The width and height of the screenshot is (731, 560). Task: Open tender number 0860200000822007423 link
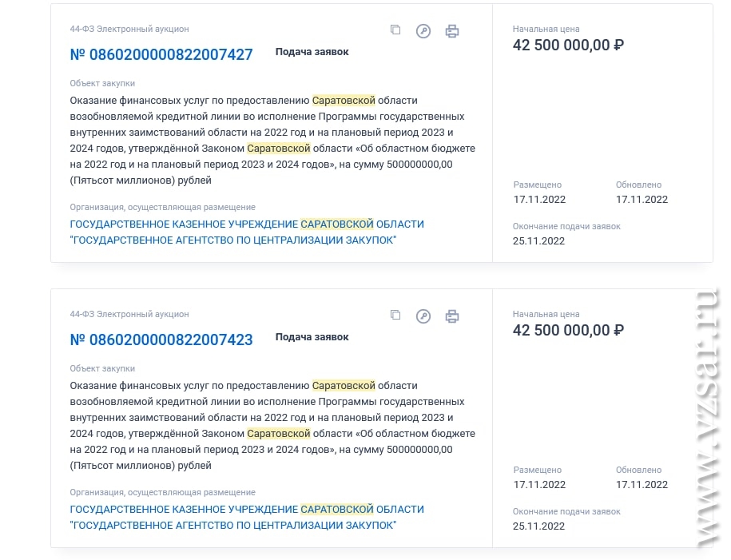coord(161,340)
